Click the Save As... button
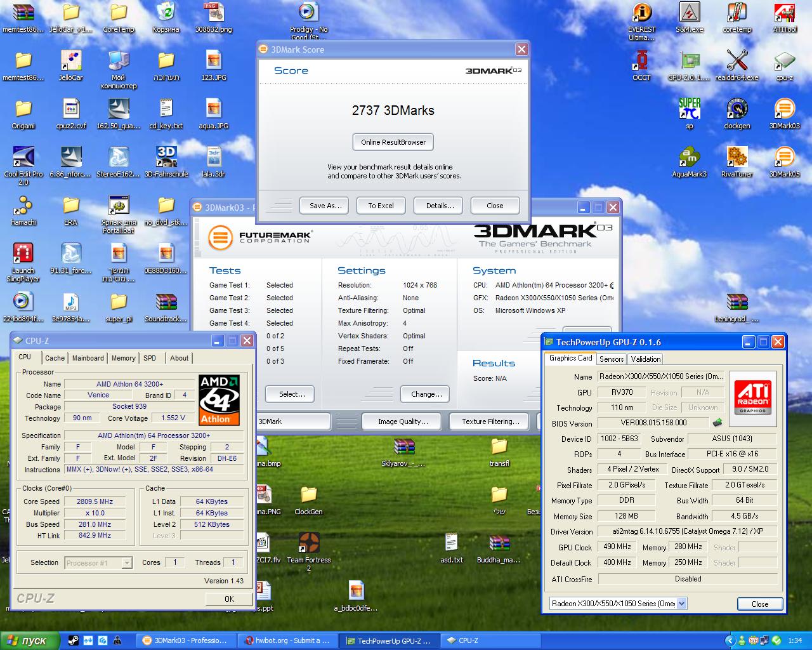The width and height of the screenshot is (812, 650). pos(325,206)
